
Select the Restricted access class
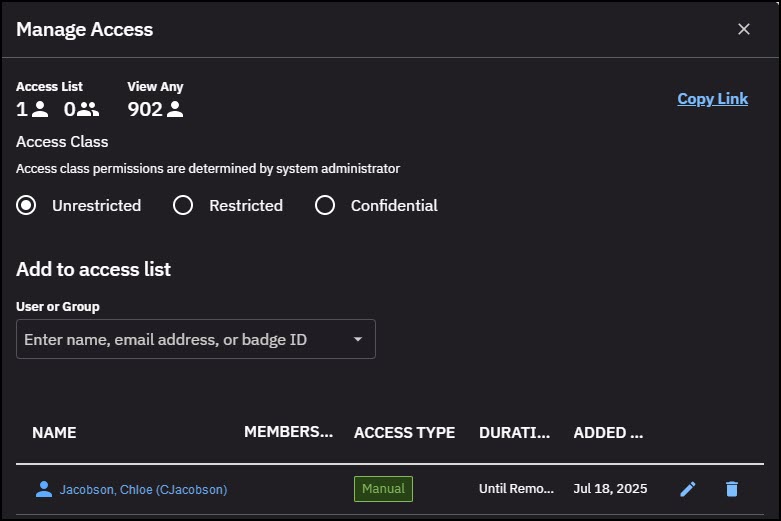[183, 205]
